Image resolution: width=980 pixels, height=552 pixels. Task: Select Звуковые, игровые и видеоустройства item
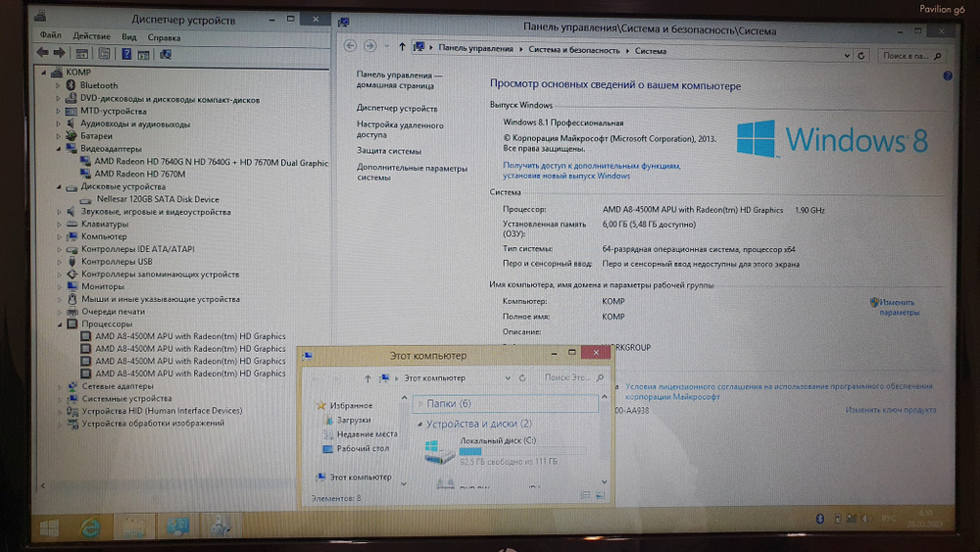[156, 212]
